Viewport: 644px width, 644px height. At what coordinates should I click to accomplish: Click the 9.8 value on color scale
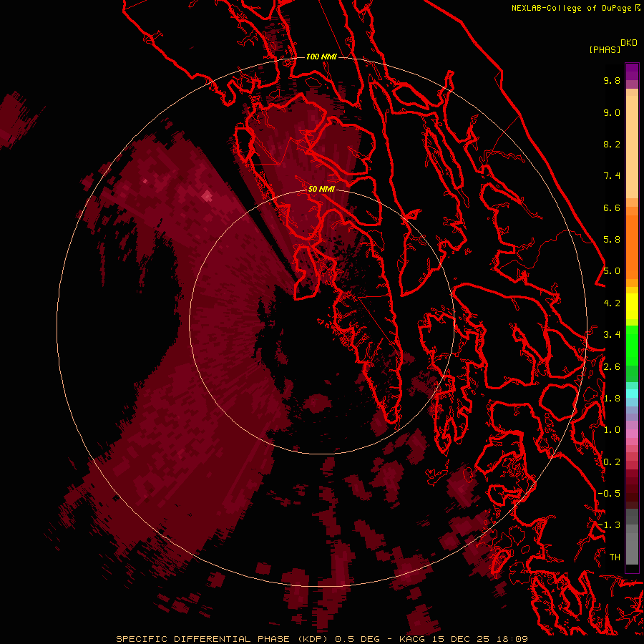612,80
